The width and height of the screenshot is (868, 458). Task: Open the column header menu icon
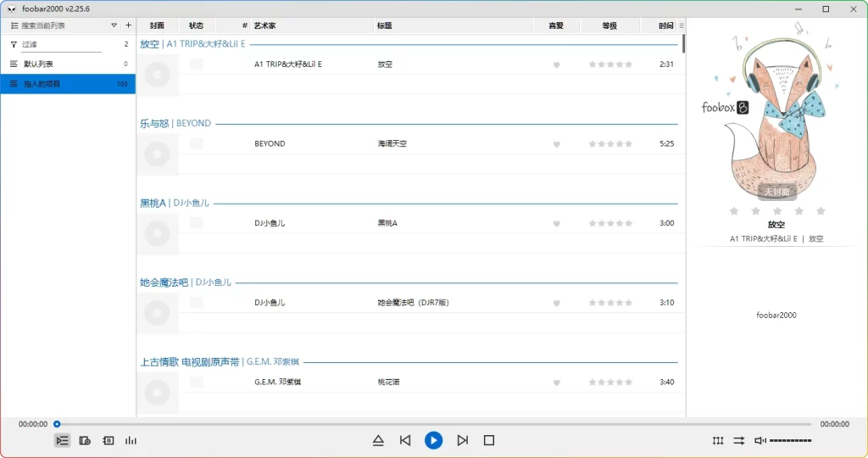[x=682, y=25]
